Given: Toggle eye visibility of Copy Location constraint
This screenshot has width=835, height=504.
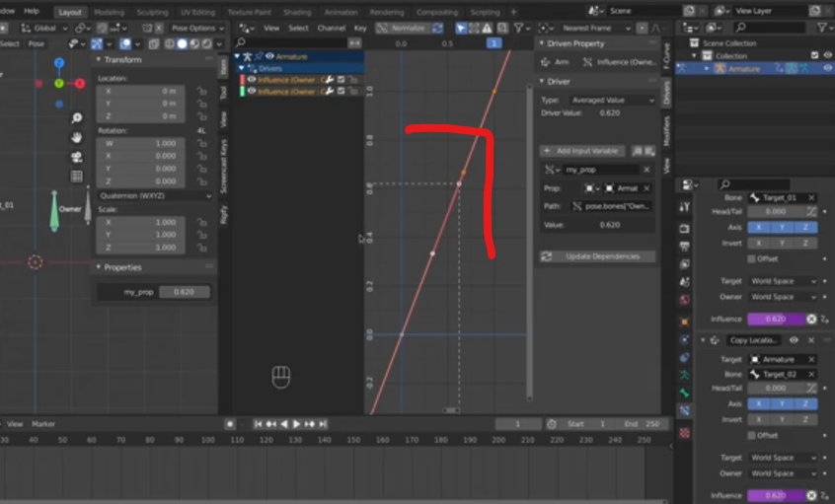Looking at the screenshot, I should click(794, 340).
